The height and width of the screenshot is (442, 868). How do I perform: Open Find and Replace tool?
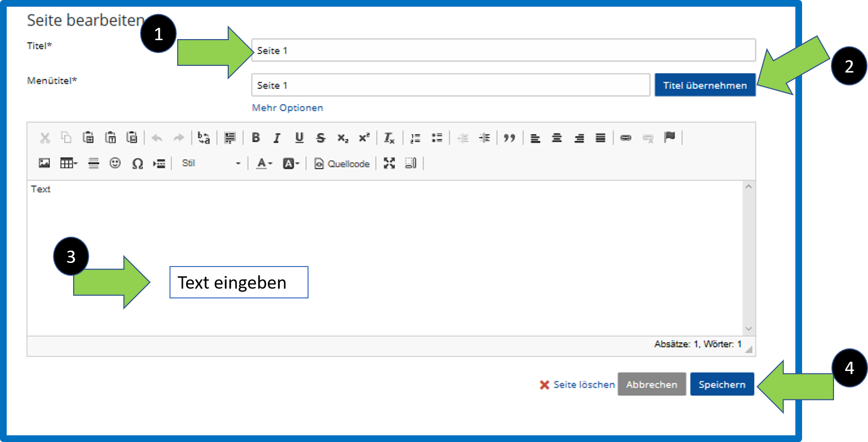tap(204, 138)
